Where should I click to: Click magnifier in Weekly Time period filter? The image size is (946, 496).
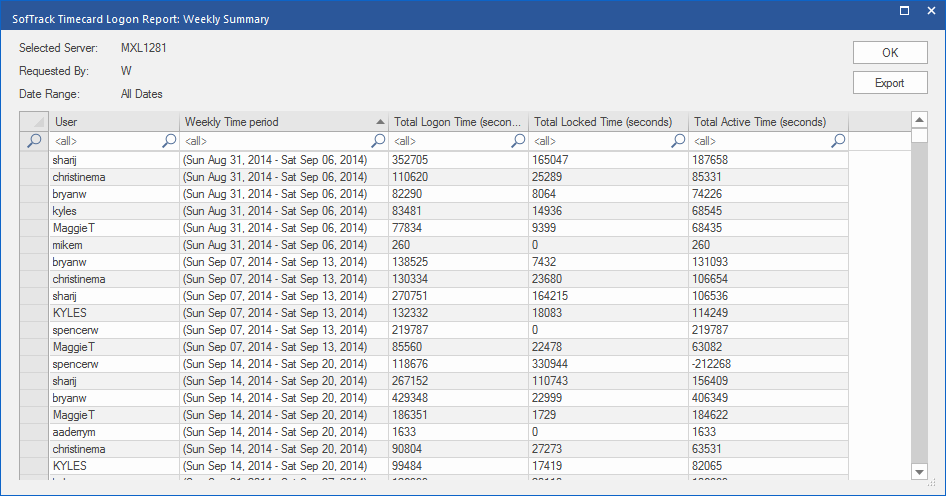[x=379, y=141]
